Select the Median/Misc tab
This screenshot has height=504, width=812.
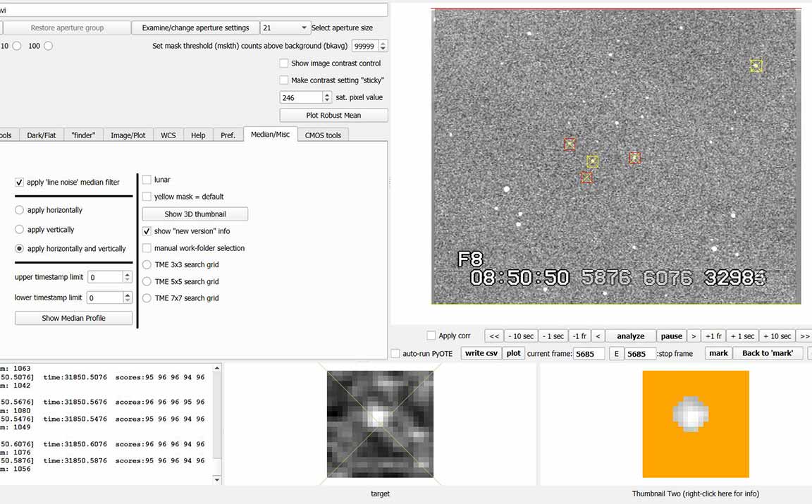click(x=271, y=134)
